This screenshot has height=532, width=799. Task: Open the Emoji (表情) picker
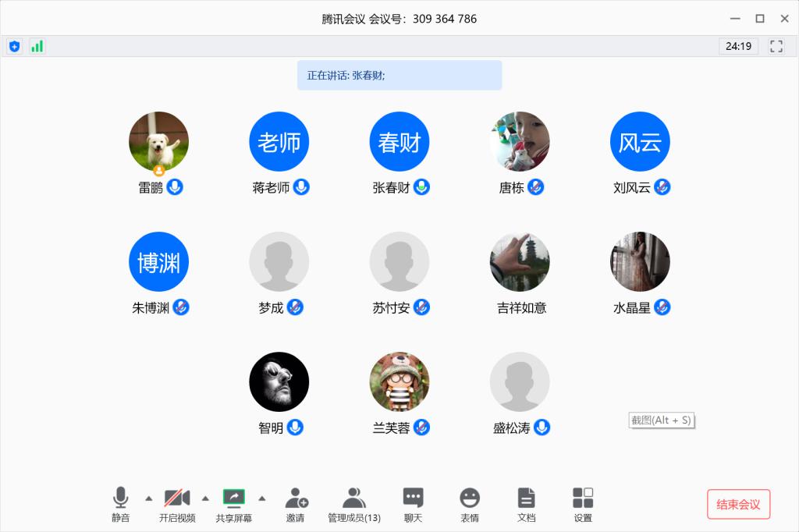[469, 504]
